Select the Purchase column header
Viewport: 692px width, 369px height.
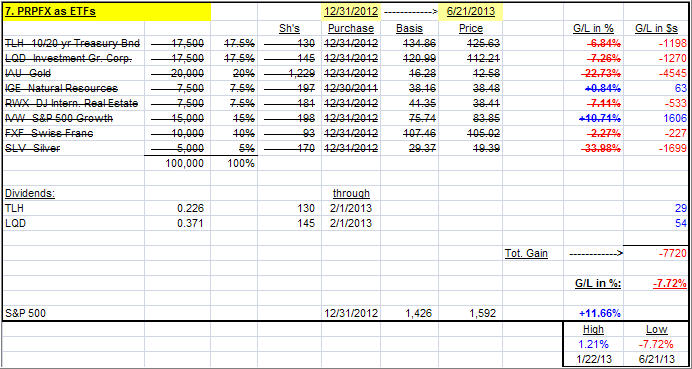pos(351,29)
